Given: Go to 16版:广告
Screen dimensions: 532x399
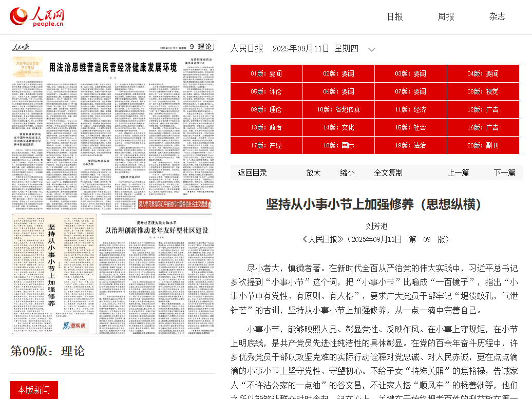Looking at the screenshot, I should (x=483, y=127).
